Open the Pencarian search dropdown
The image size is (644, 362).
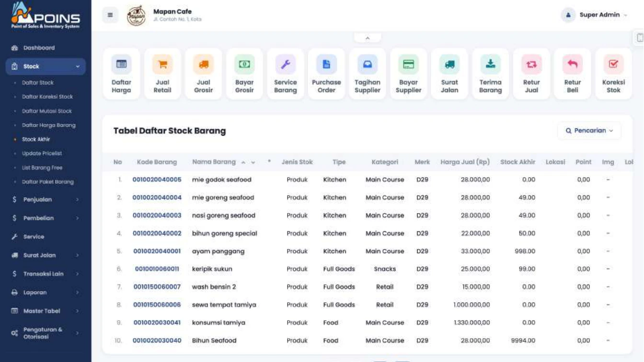(x=589, y=131)
